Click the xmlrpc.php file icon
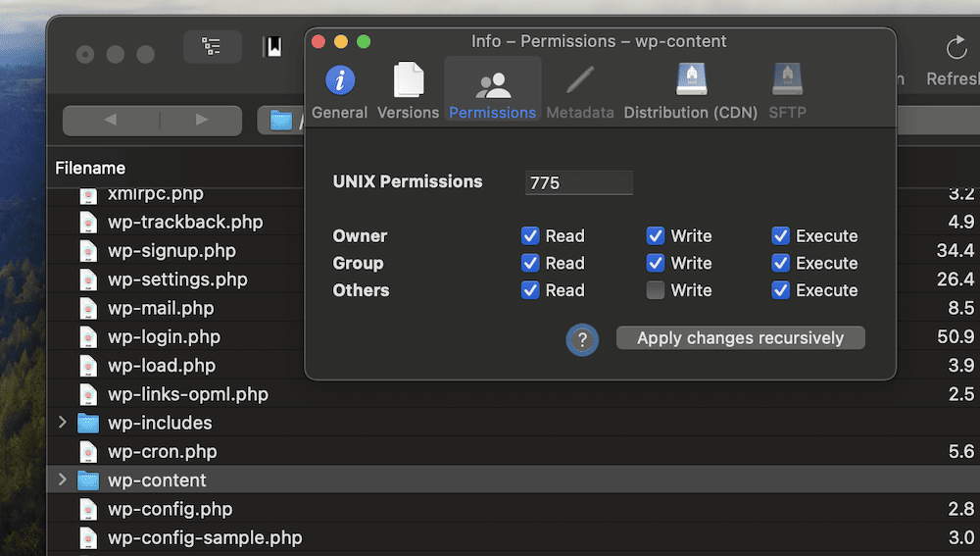980x556 pixels. point(88,196)
